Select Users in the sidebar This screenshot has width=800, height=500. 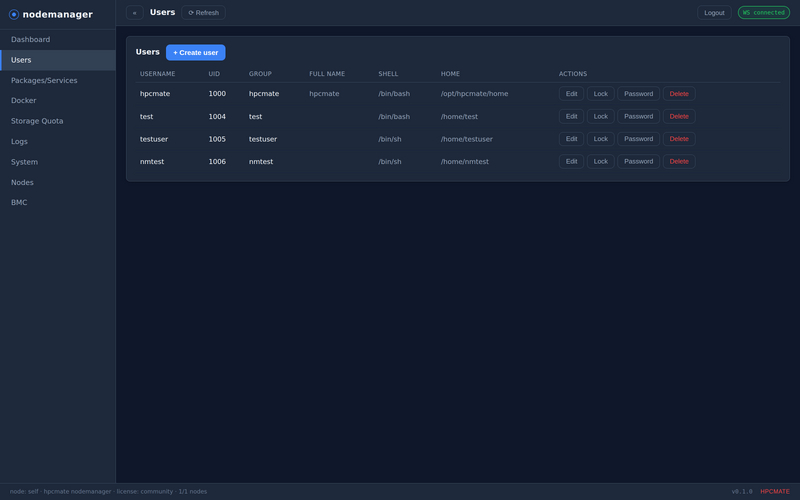click(x=58, y=60)
